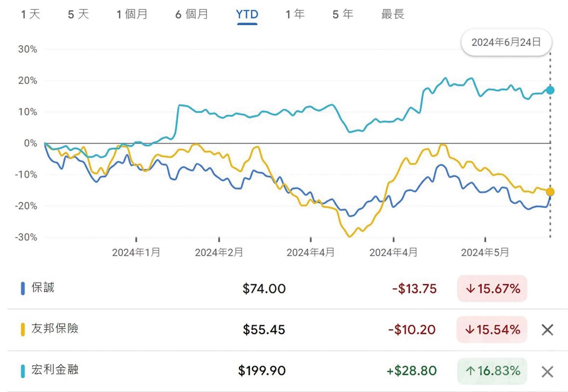Click the $55.45 price of 友邦保險
The width and height of the screenshot is (568, 392).
(x=264, y=330)
